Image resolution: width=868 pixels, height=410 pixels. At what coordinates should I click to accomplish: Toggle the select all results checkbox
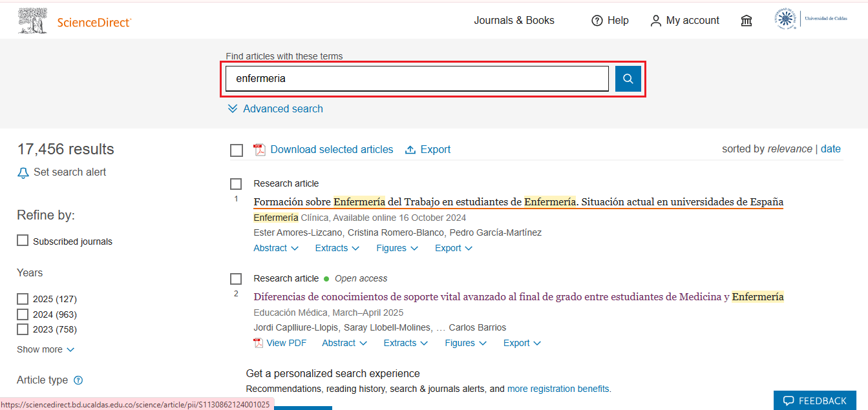[237, 150]
